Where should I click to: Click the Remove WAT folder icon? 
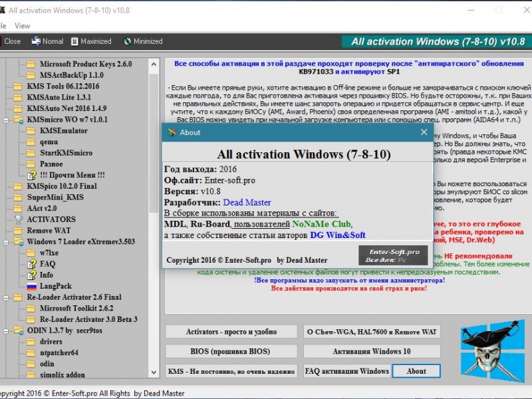[x=18, y=231]
